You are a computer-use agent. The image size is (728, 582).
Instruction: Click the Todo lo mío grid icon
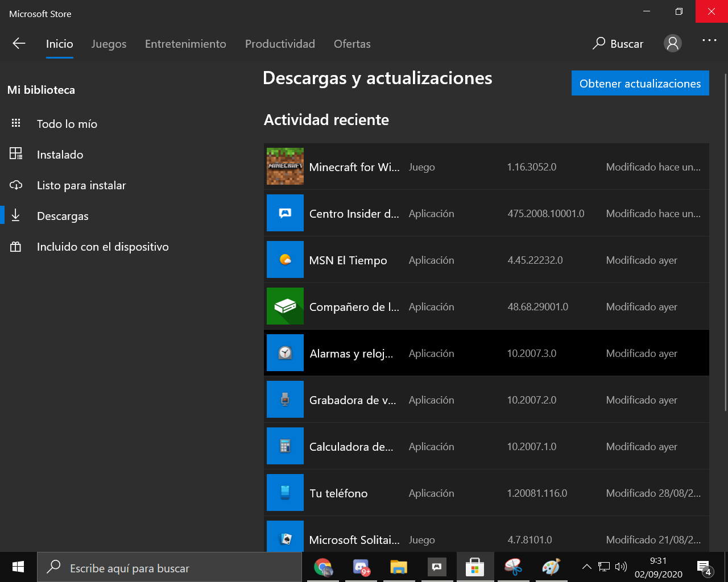pyautogui.click(x=16, y=123)
